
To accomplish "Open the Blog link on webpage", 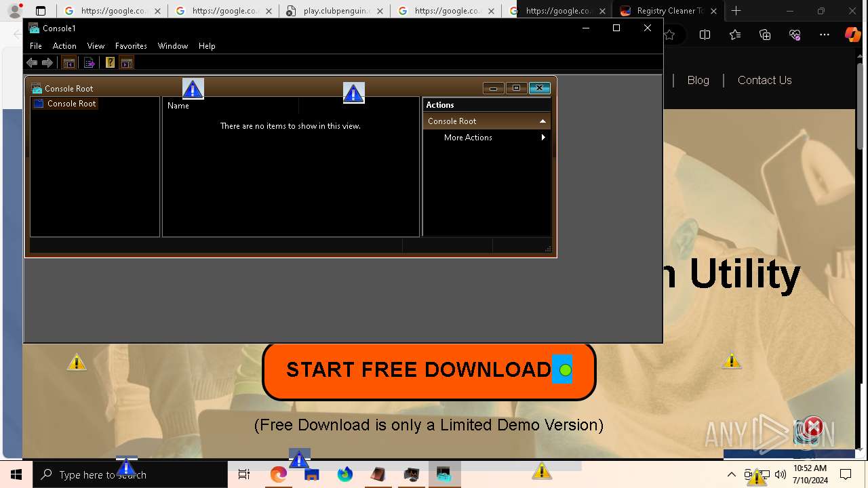I will coord(698,80).
